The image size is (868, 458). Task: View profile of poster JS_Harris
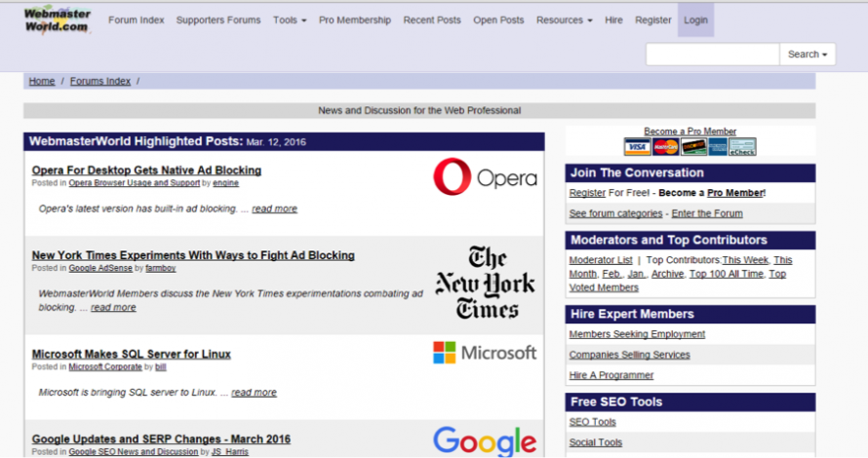[x=230, y=452]
